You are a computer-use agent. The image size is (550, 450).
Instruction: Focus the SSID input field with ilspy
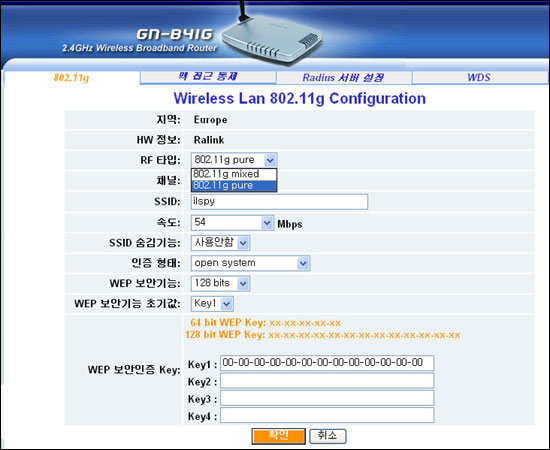coord(280,202)
